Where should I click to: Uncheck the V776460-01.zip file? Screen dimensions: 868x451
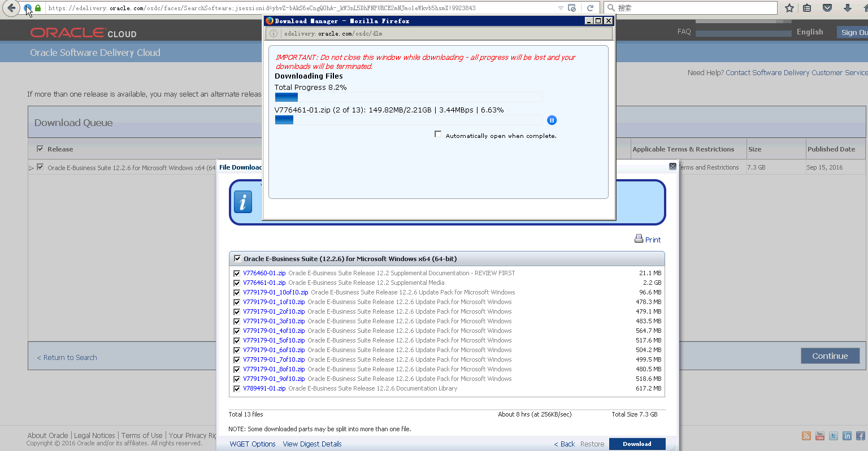237,273
